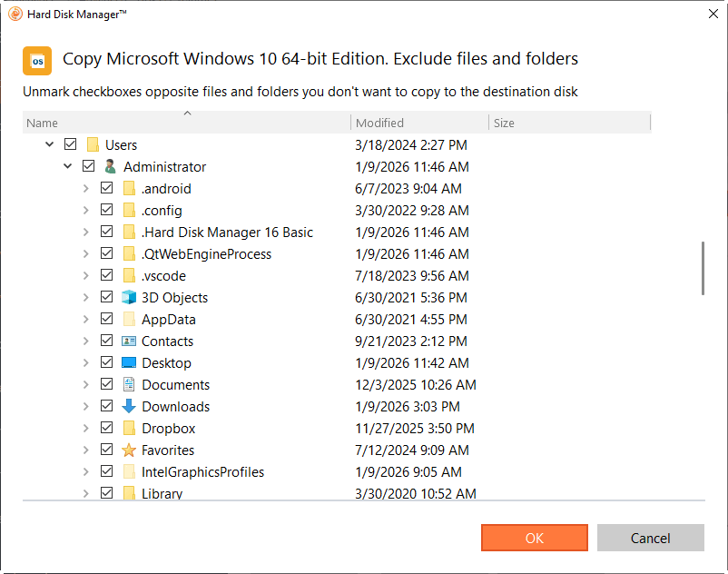Uncheck the Dropbox folder checkbox
The height and width of the screenshot is (574, 728).
pyautogui.click(x=106, y=429)
